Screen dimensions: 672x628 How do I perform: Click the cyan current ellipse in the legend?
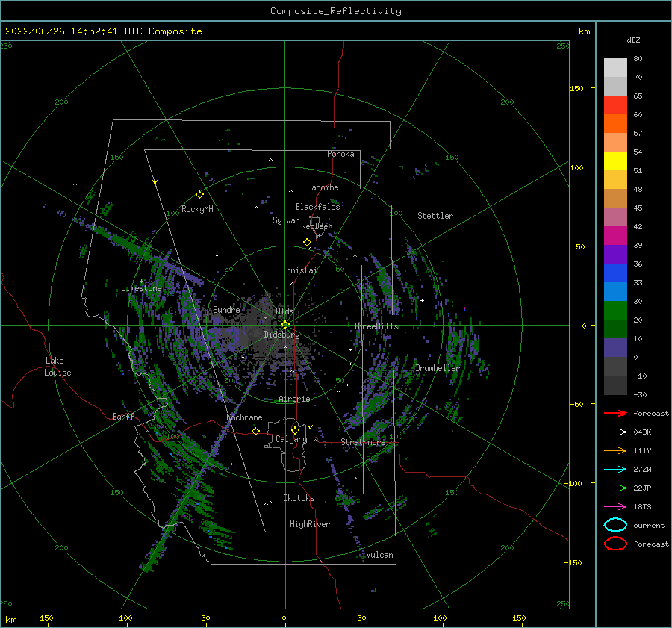(x=615, y=525)
